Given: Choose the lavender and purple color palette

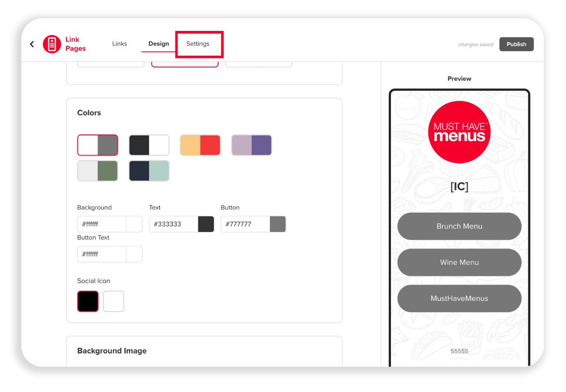Looking at the screenshot, I should click(x=252, y=145).
